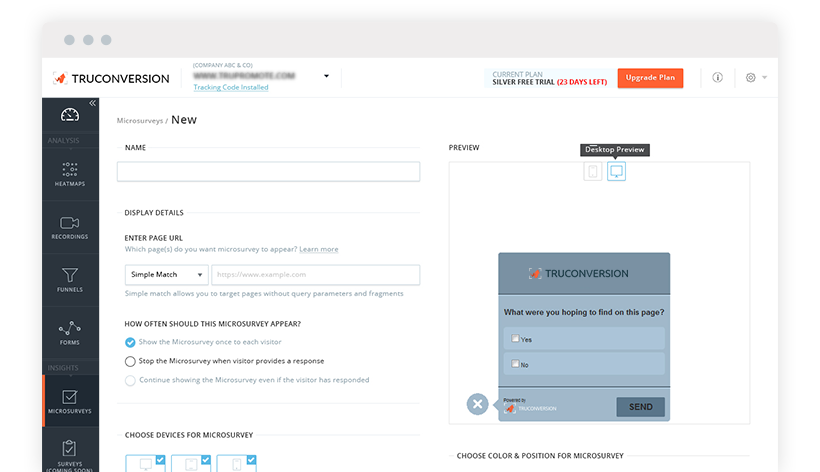Check the No option in survey preview
The image size is (820, 472).
point(515,364)
